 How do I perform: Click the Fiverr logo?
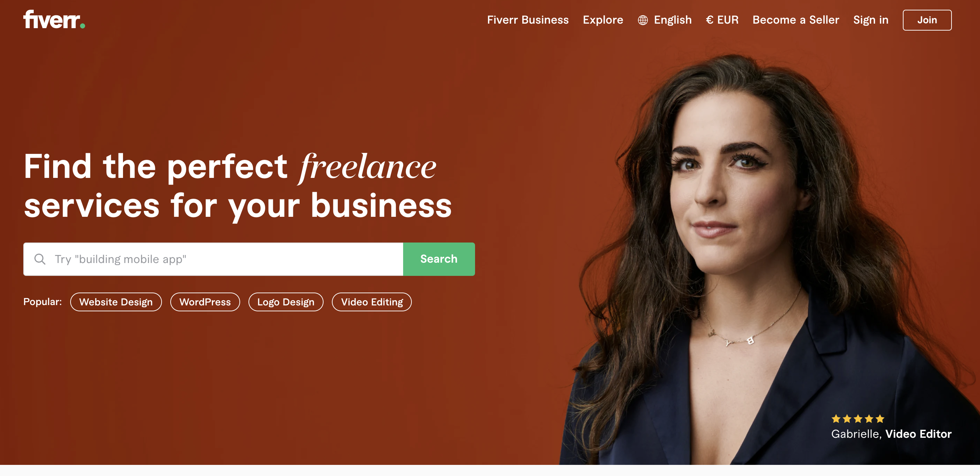(x=54, y=19)
